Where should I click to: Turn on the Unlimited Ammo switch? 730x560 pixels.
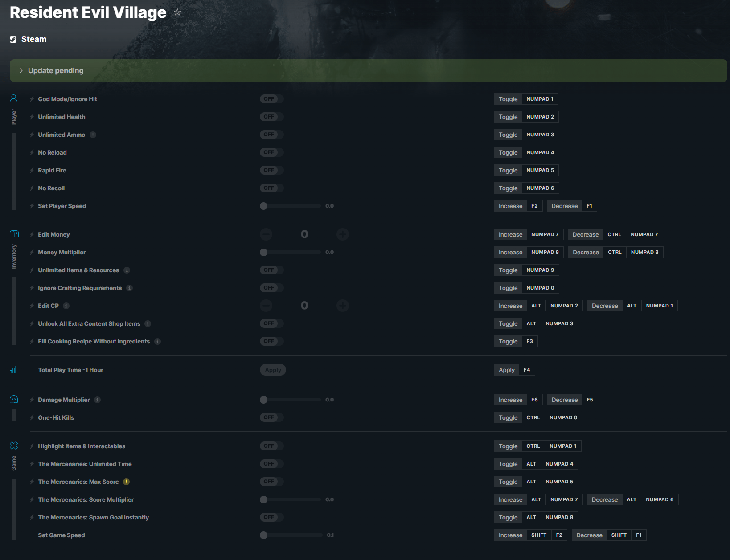(272, 135)
